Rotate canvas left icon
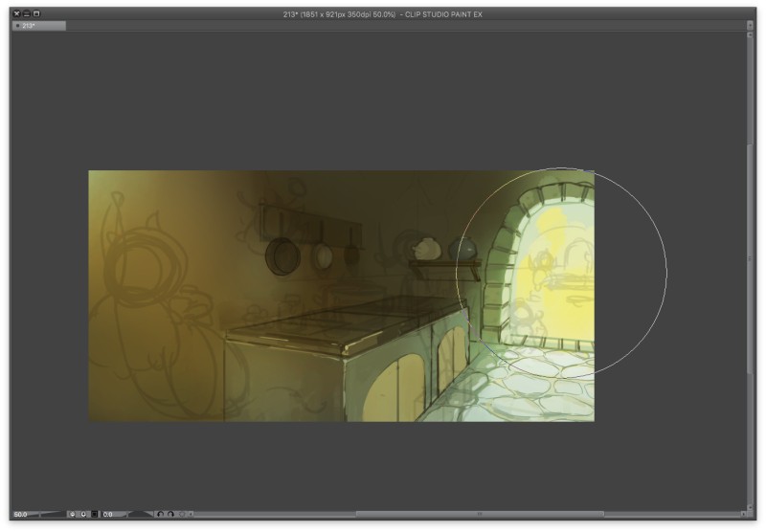This screenshot has height=532, width=766. coord(160,514)
